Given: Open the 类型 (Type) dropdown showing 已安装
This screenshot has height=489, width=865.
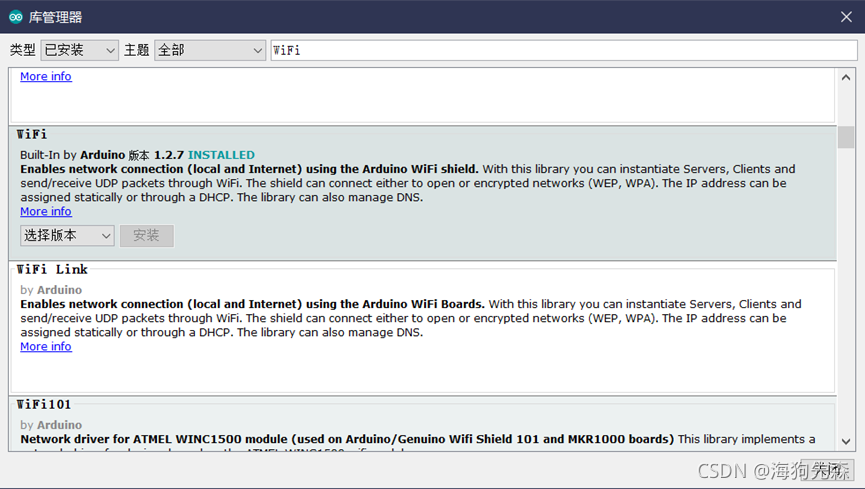Looking at the screenshot, I should pos(79,50).
